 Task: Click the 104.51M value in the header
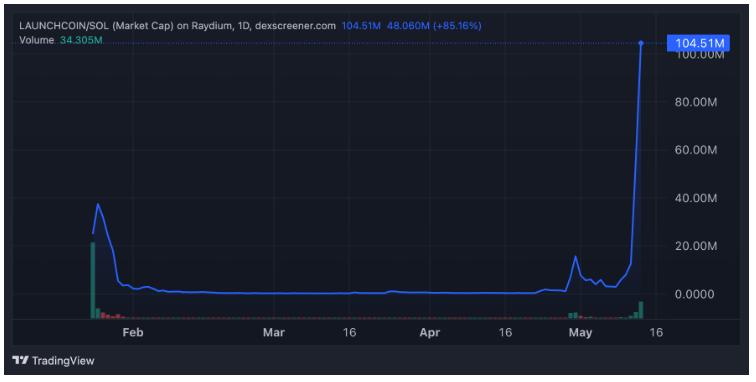pos(361,26)
